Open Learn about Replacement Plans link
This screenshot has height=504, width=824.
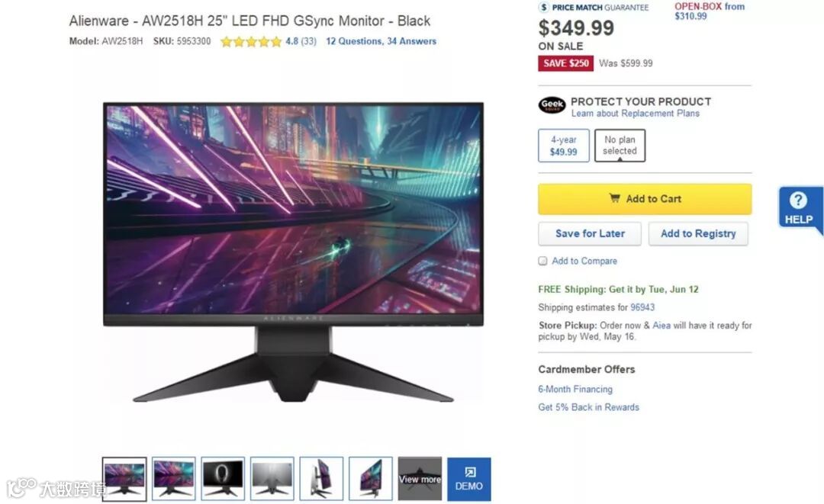(x=636, y=114)
